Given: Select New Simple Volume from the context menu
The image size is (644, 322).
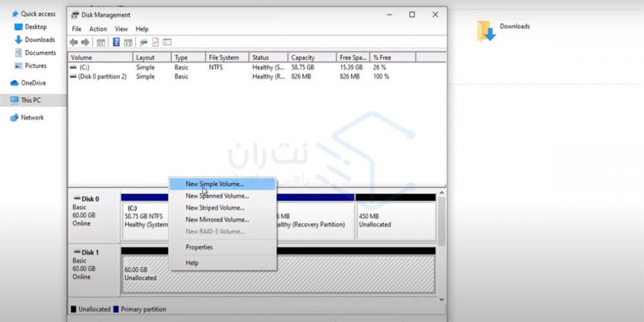Looking at the screenshot, I should pos(214,184).
